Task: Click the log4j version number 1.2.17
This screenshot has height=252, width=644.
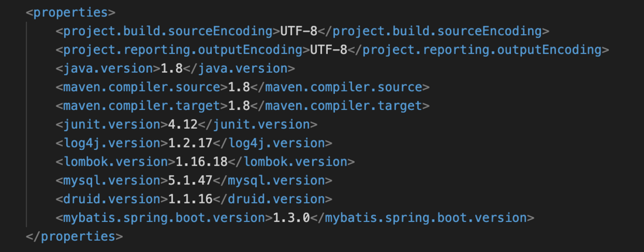Action: pyautogui.click(x=190, y=143)
